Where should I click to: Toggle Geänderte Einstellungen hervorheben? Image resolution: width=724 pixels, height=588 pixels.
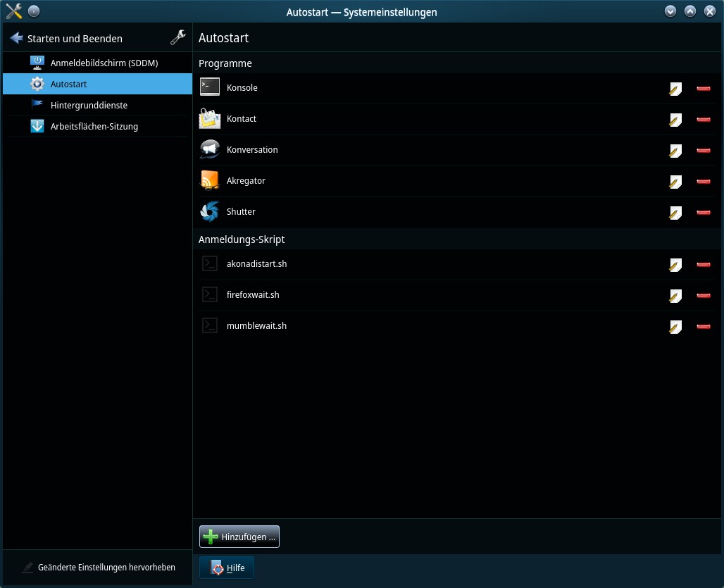(x=99, y=568)
